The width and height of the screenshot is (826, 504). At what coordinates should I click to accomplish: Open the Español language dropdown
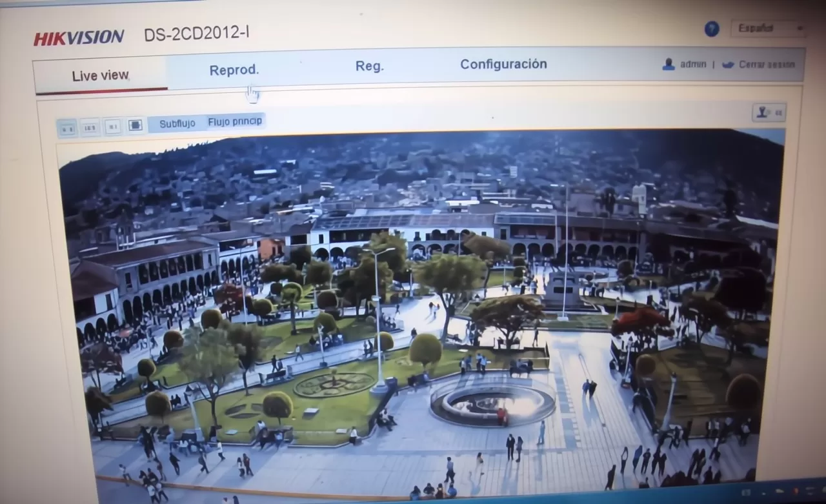pos(769,28)
